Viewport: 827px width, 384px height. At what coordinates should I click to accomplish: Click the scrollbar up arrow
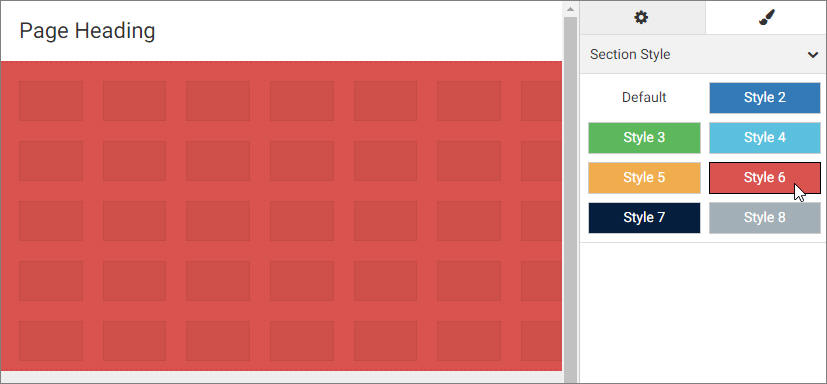click(570, 9)
